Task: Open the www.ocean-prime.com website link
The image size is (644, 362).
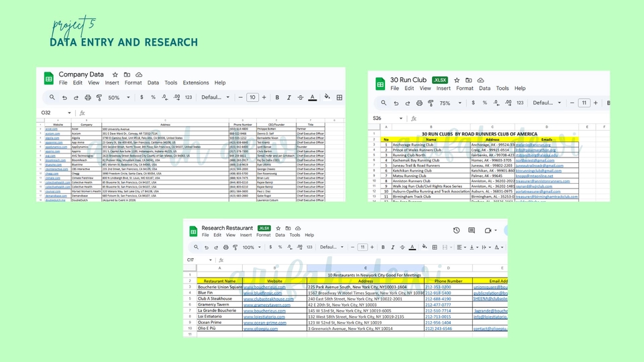Action: [x=265, y=322]
